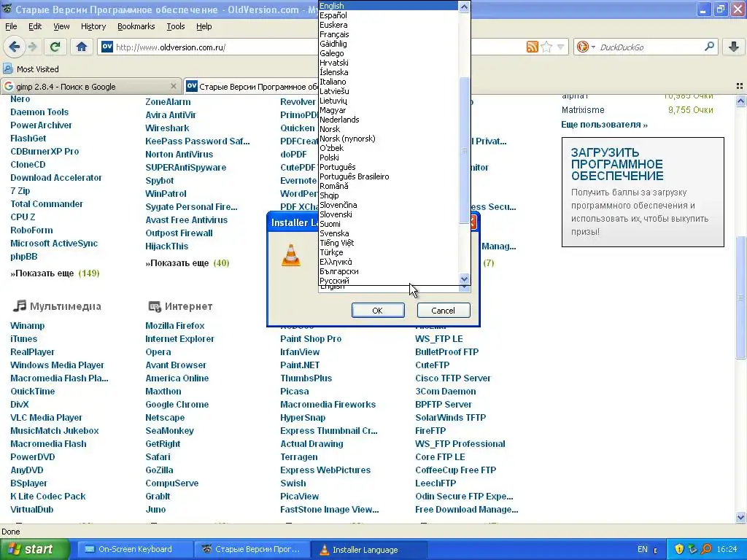Choose Tiếng Việt from the language list
Image resolution: width=747 pixels, height=560 pixels.
point(388,242)
